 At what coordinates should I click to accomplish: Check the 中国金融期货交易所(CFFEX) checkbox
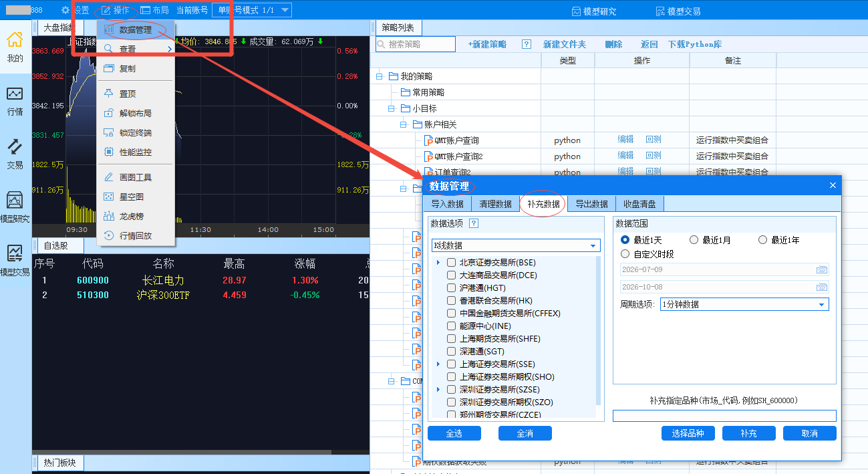[452, 314]
